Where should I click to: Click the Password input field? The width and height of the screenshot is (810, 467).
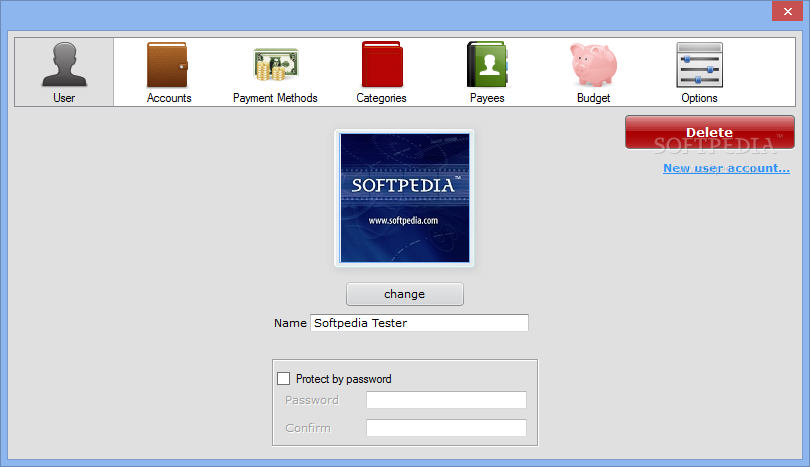pos(446,400)
